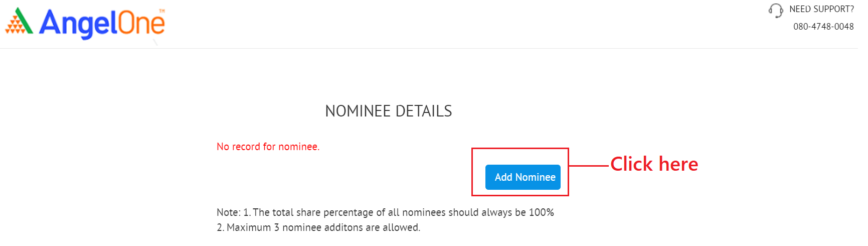The image size is (868, 246).
Task: Click the word 'nominee.' in red message
Action: (x=299, y=147)
